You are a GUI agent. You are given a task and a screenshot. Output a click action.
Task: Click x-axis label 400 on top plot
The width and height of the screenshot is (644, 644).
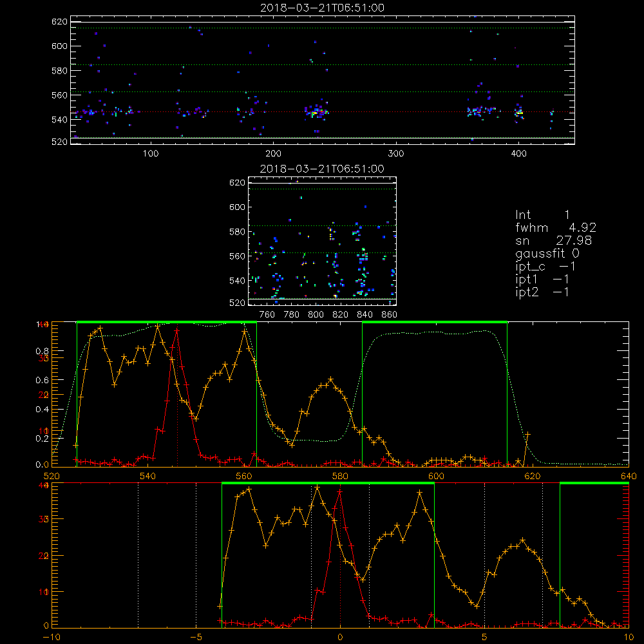[x=518, y=154]
